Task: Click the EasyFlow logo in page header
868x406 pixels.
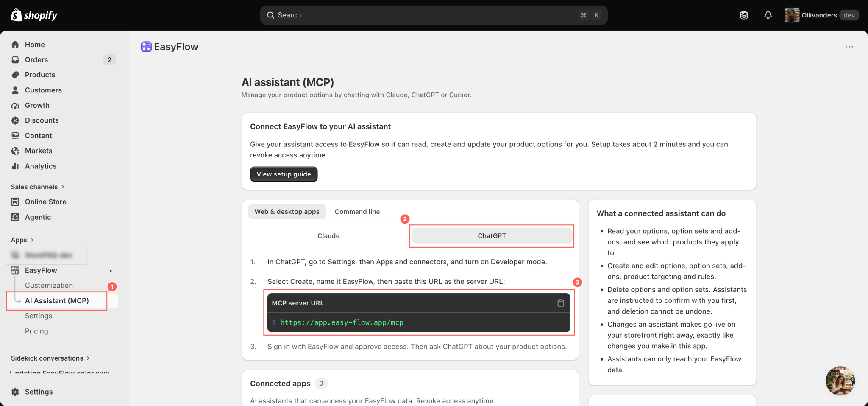Action: coord(146,47)
